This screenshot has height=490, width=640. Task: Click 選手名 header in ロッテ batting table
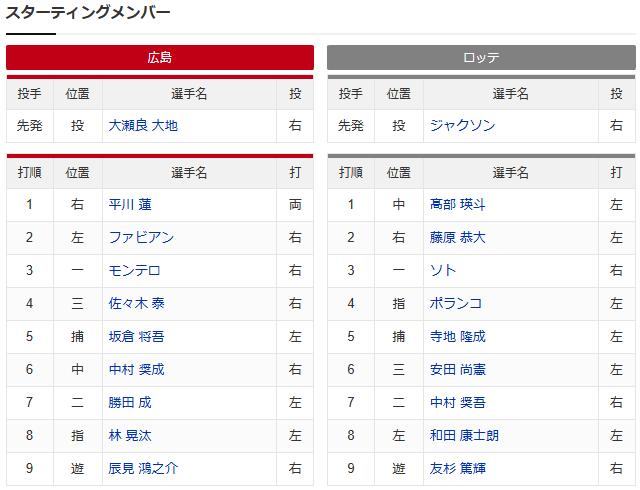tap(511, 173)
